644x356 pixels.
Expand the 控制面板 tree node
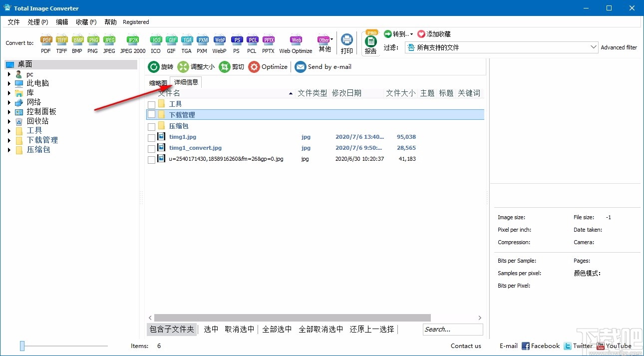pyautogui.click(x=9, y=112)
